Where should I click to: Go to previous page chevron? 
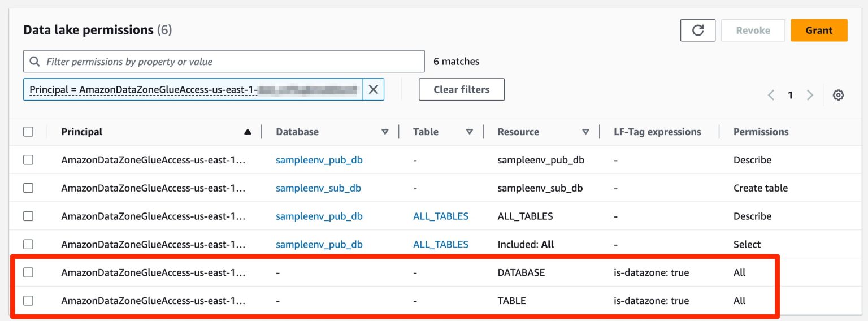point(771,96)
